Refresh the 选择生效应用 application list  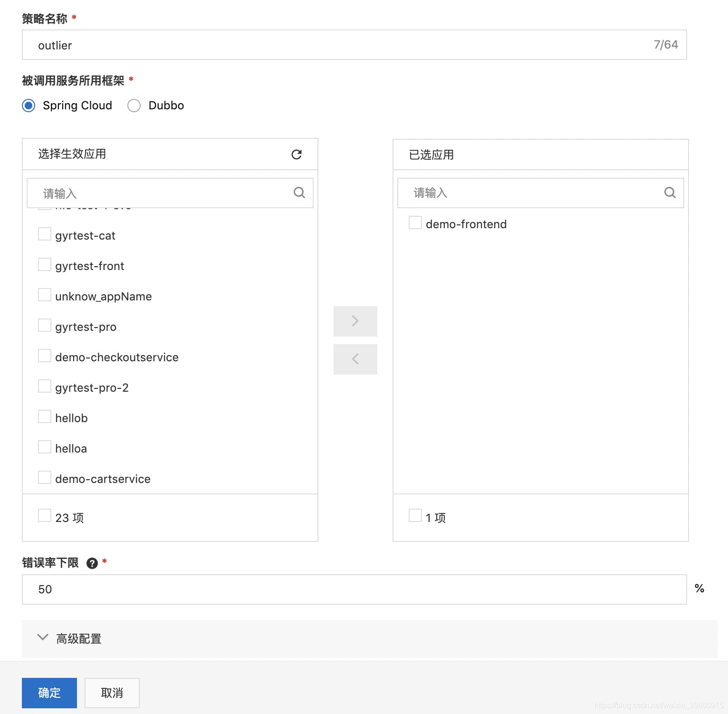pos(297,154)
